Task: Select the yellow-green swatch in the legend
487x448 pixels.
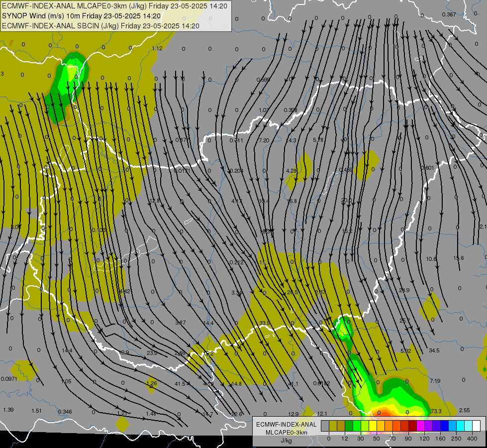Action: (x=365, y=426)
